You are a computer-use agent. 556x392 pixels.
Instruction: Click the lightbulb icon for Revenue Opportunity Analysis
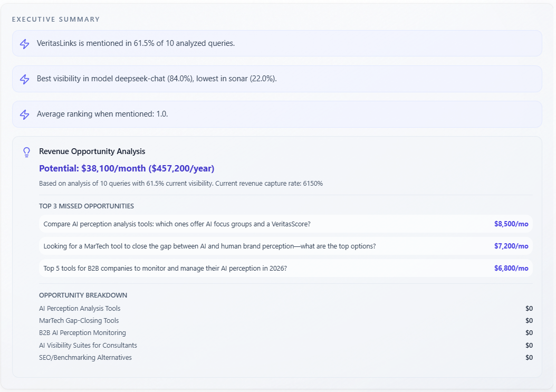coord(27,152)
